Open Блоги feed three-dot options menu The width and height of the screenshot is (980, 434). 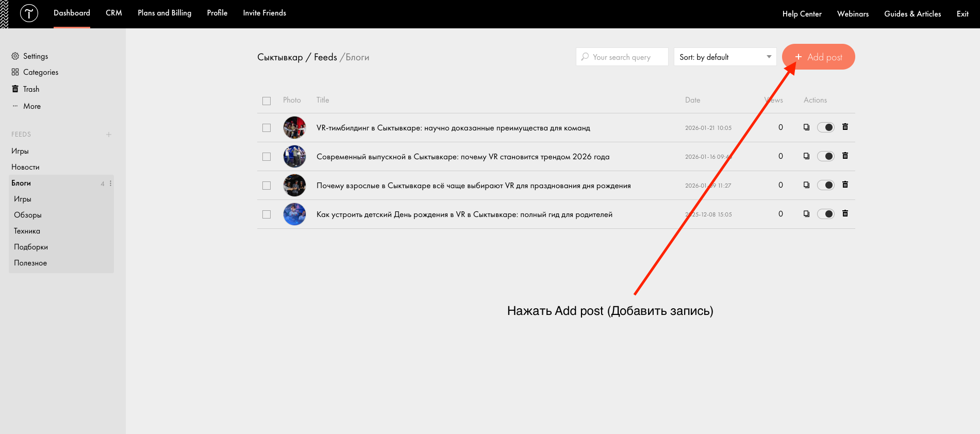coord(110,183)
